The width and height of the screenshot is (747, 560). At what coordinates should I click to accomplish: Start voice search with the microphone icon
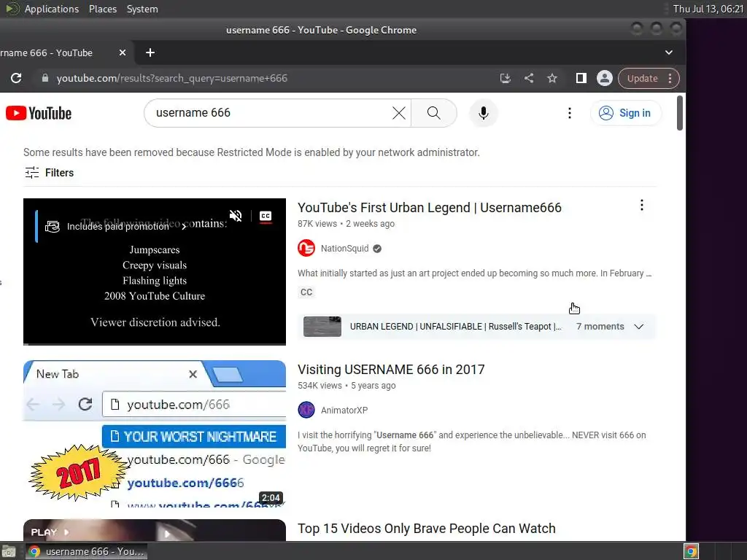[484, 113]
